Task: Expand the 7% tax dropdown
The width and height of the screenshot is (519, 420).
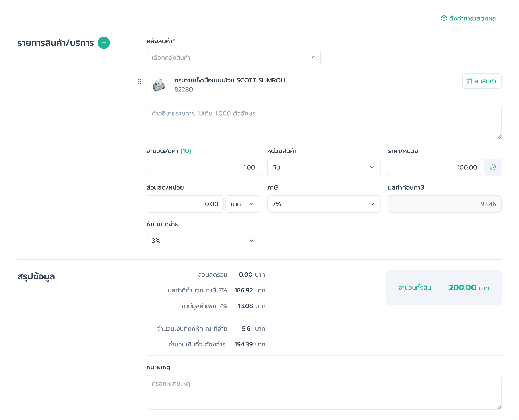Action: pyautogui.click(x=324, y=204)
